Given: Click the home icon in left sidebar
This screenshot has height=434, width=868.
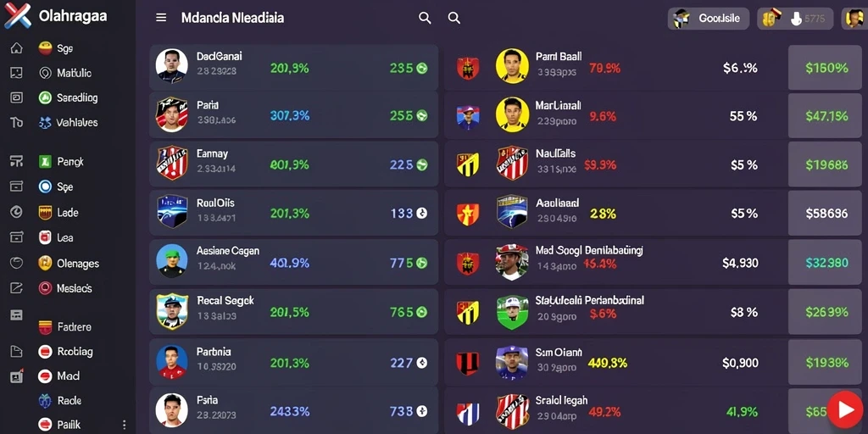Looking at the screenshot, I should pos(17,48).
